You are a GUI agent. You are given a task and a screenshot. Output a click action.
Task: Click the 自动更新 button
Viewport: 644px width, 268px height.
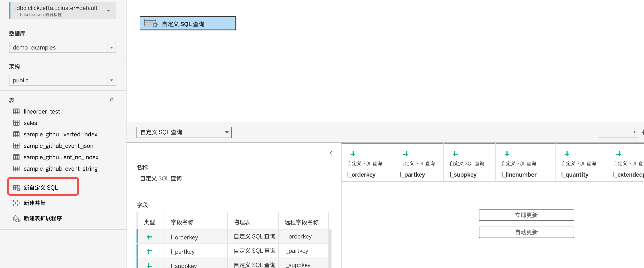point(526,232)
